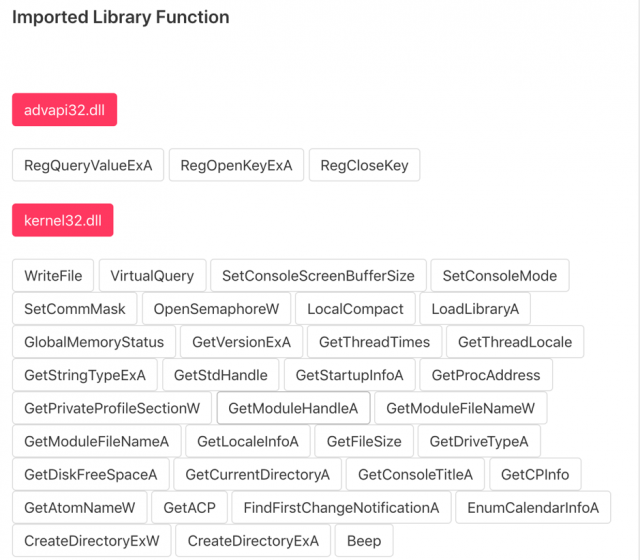Viewport: 640px width, 560px height.
Task: Click the GetCPInfo function tag
Action: click(535, 475)
